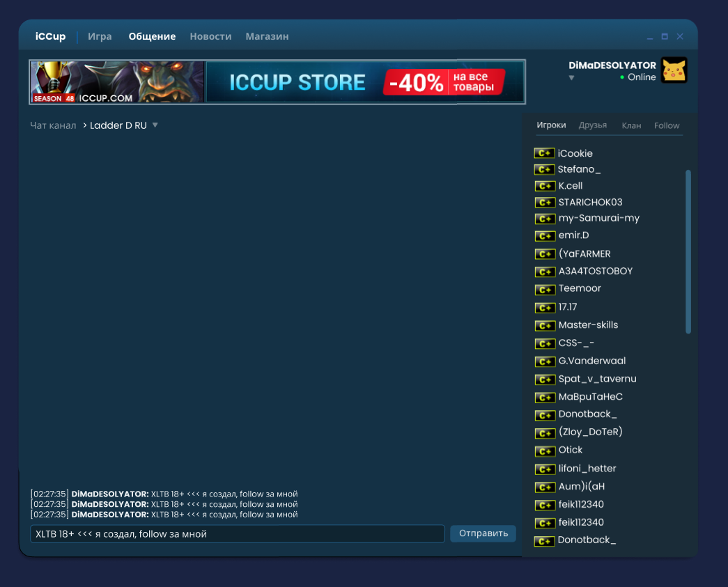Select player Master-skills in the list
This screenshot has width=728, height=587.
coord(588,324)
